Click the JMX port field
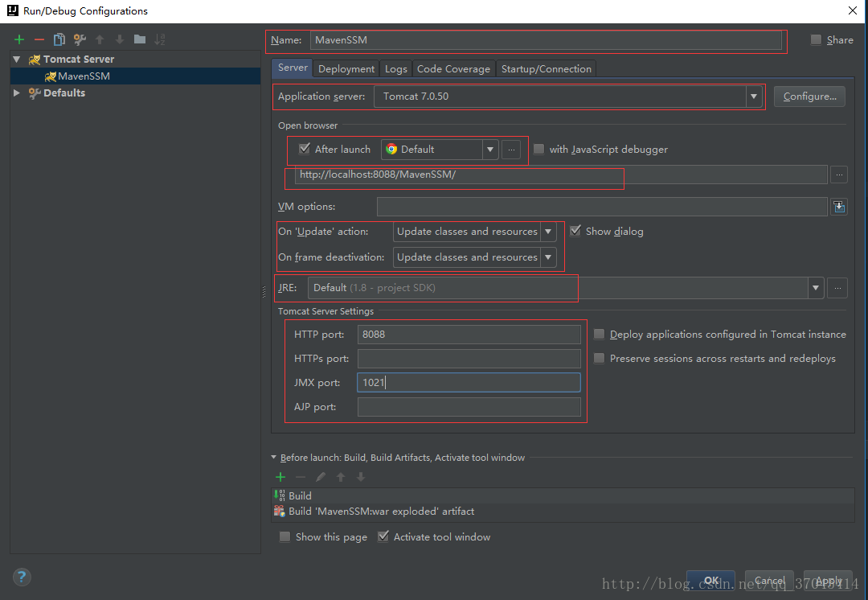868x600 pixels. (x=469, y=383)
